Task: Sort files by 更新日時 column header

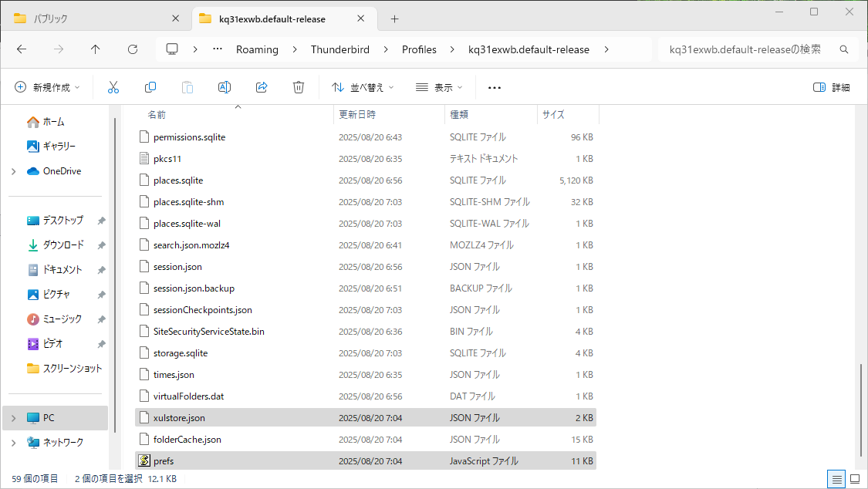Action: coord(357,114)
